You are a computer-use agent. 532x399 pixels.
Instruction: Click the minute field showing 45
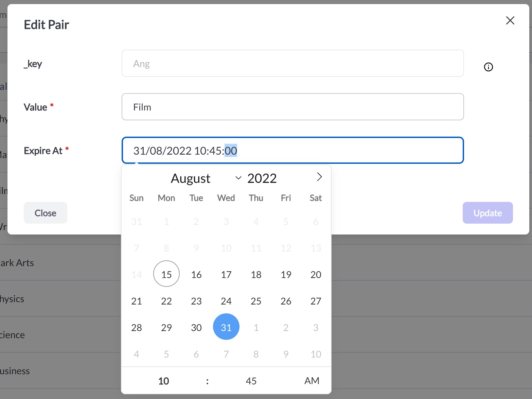tap(251, 381)
